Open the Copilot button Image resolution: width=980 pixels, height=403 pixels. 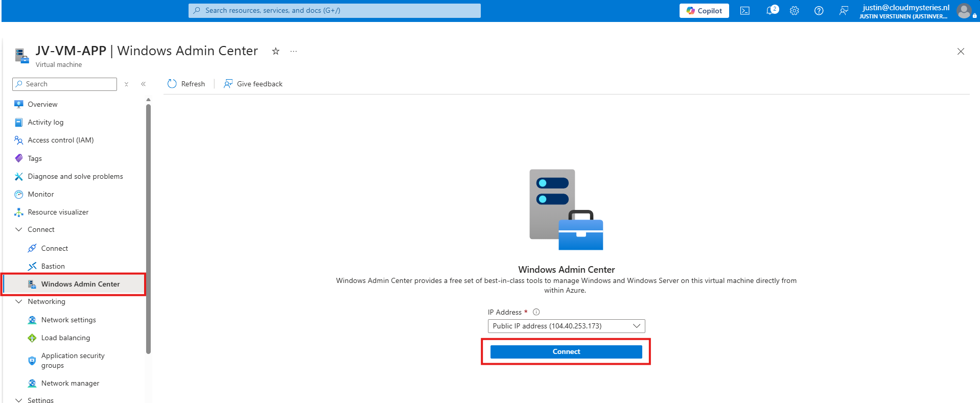[x=704, y=11]
